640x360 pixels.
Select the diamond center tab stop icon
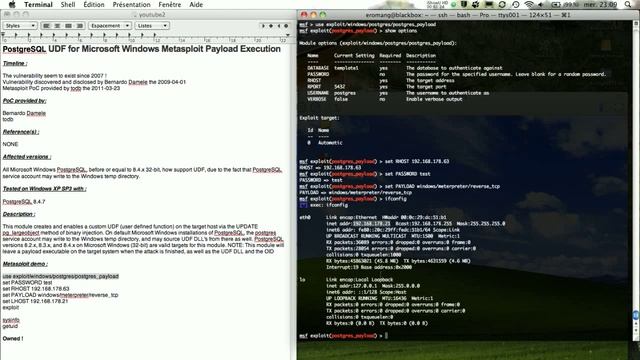click(271, 26)
